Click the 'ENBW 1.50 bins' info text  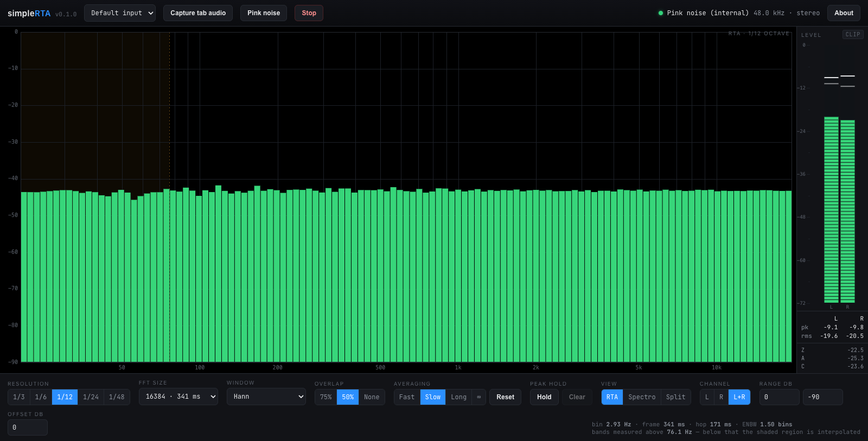pos(767,424)
